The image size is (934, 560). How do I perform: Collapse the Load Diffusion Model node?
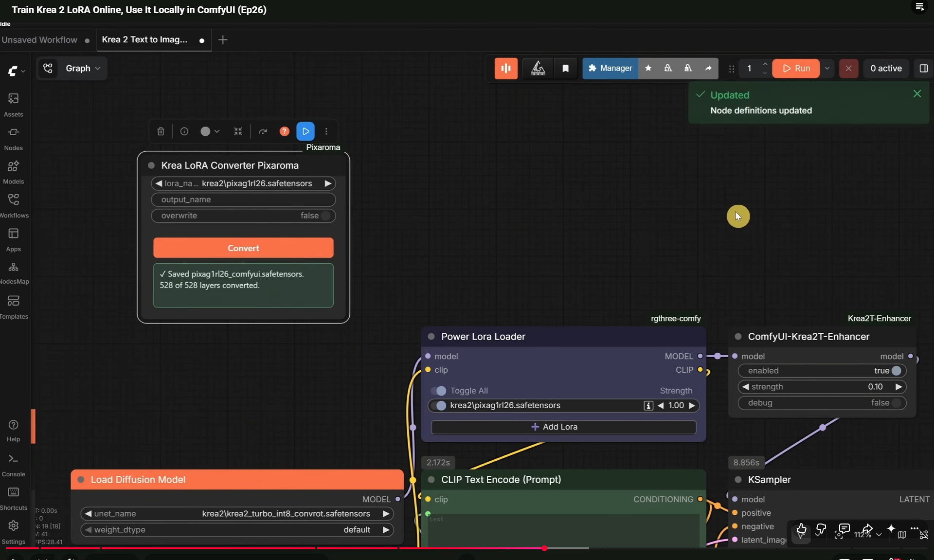[x=81, y=480]
